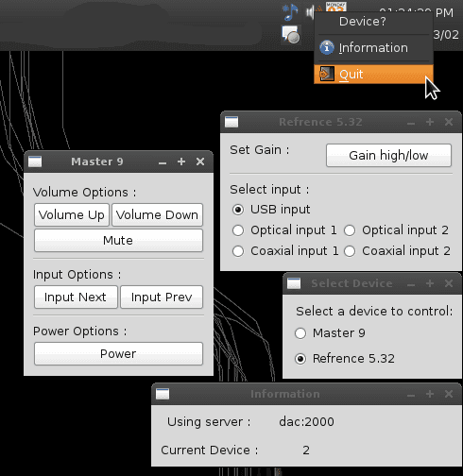Open Master 9 window menu icon
Image resolution: width=463 pixels, height=476 pixels.
click(35, 161)
